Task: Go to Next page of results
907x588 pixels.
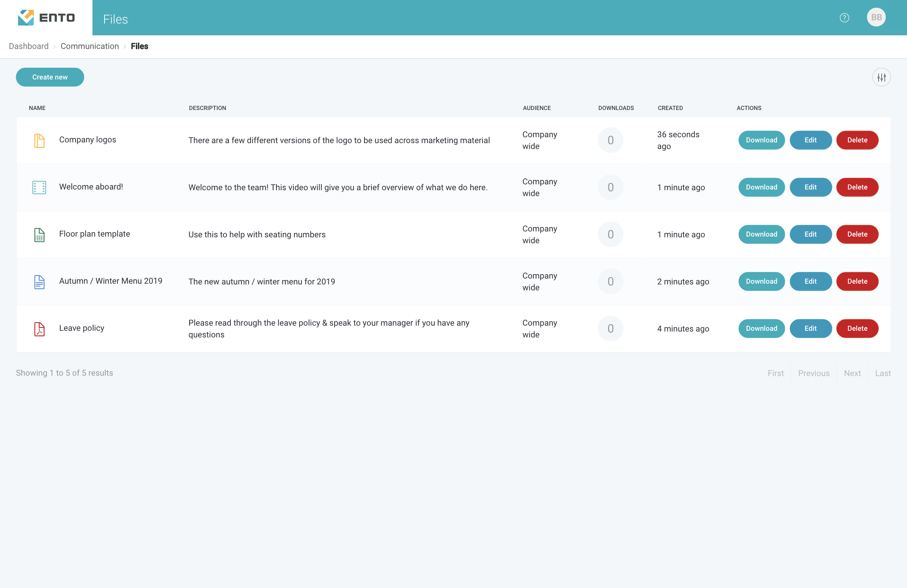Action: (x=852, y=373)
